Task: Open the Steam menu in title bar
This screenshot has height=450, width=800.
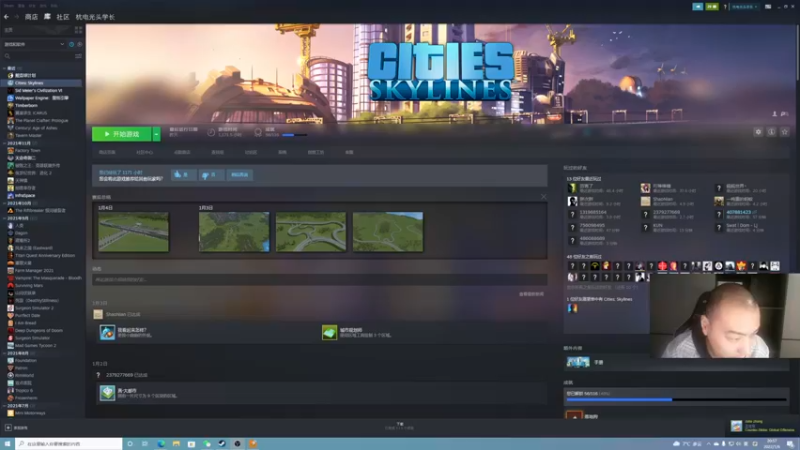Action: (9, 6)
